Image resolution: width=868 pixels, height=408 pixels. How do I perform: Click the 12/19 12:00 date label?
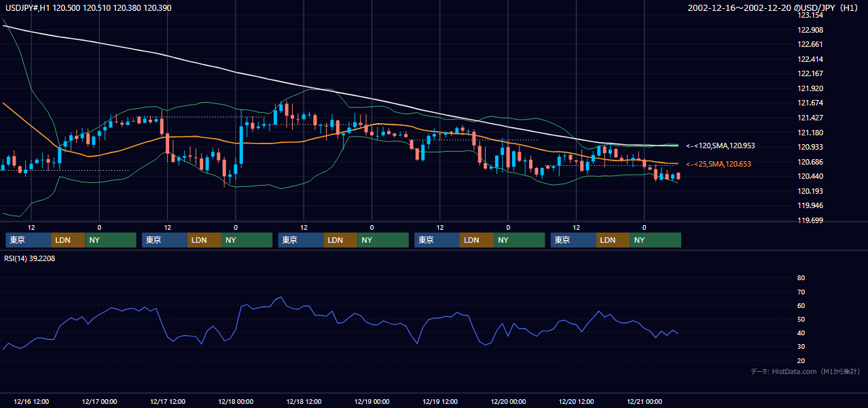pos(440,401)
